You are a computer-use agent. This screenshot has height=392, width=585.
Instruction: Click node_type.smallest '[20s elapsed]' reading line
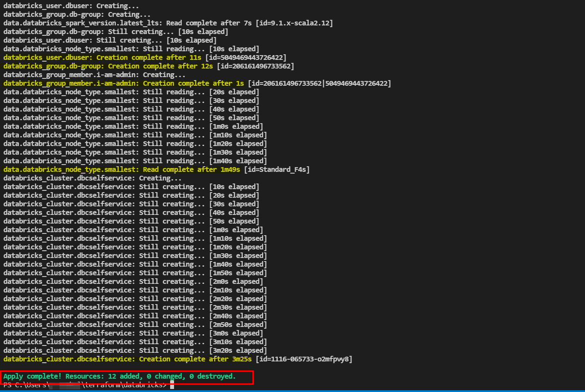131,92
